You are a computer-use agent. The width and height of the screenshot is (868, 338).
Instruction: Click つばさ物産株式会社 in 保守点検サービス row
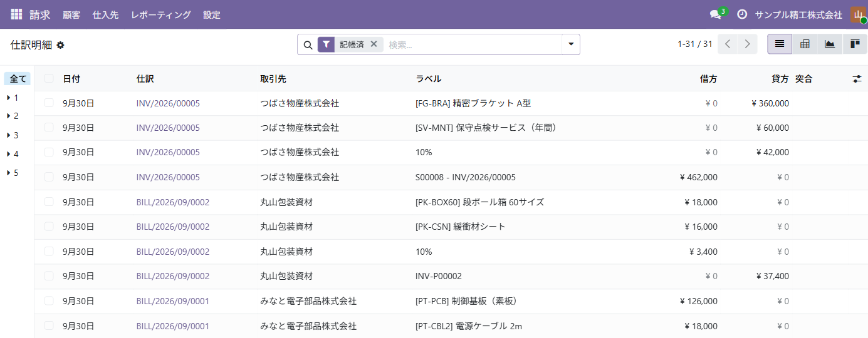click(300, 128)
